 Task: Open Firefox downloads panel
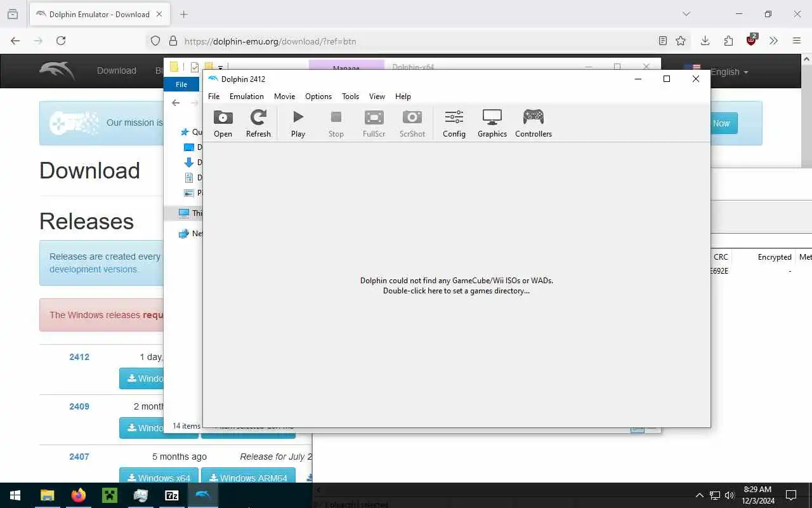click(x=705, y=41)
